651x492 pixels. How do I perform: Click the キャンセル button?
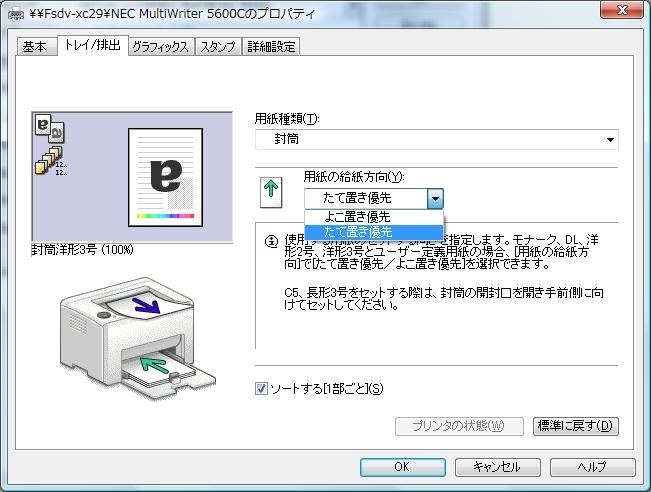pos(497,467)
